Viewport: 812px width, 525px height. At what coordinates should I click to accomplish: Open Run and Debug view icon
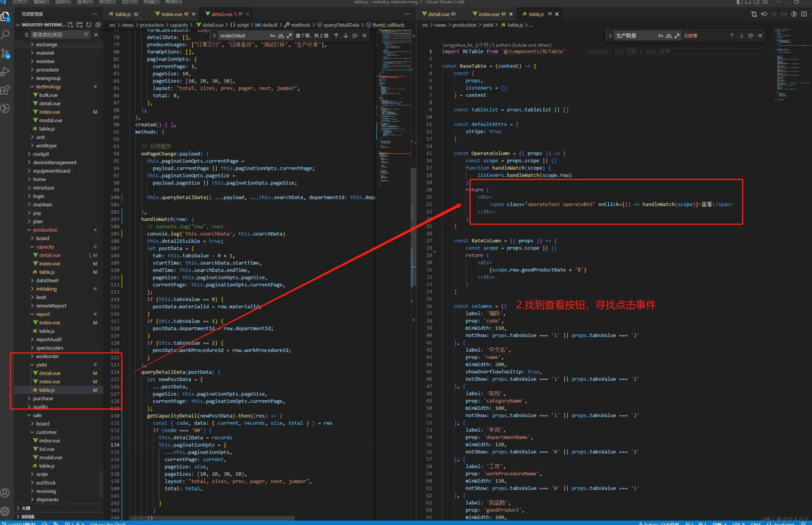[5, 72]
